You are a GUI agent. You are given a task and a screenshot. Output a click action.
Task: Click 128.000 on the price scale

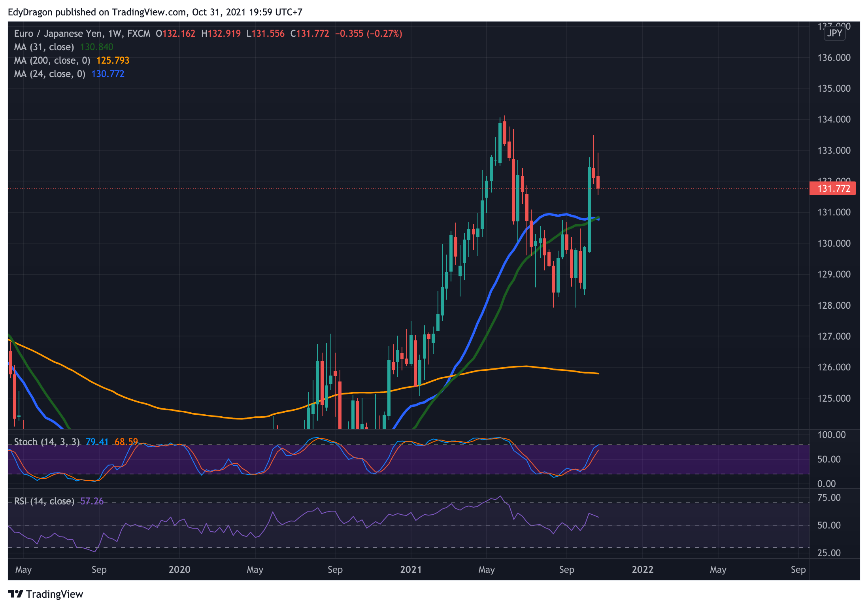pos(834,306)
